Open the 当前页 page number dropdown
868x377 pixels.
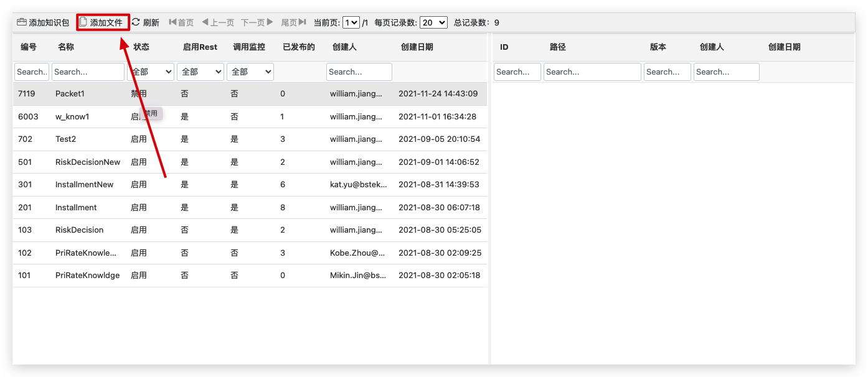coord(351,22)
